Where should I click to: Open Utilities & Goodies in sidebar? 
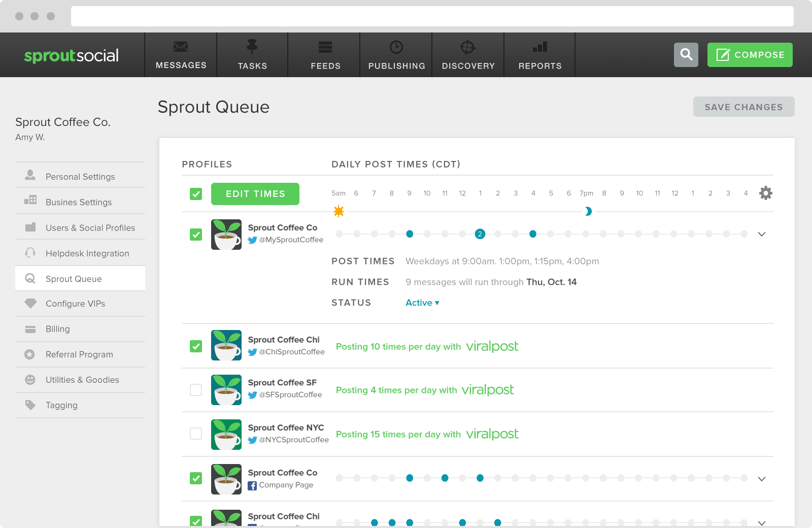pyautogui.click(x=80, y=380)
